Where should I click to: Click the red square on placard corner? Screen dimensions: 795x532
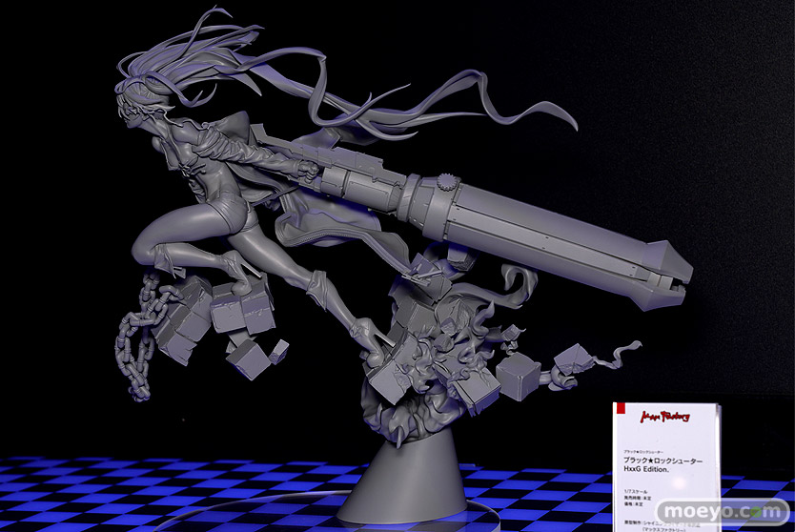(x=621, y=410)
